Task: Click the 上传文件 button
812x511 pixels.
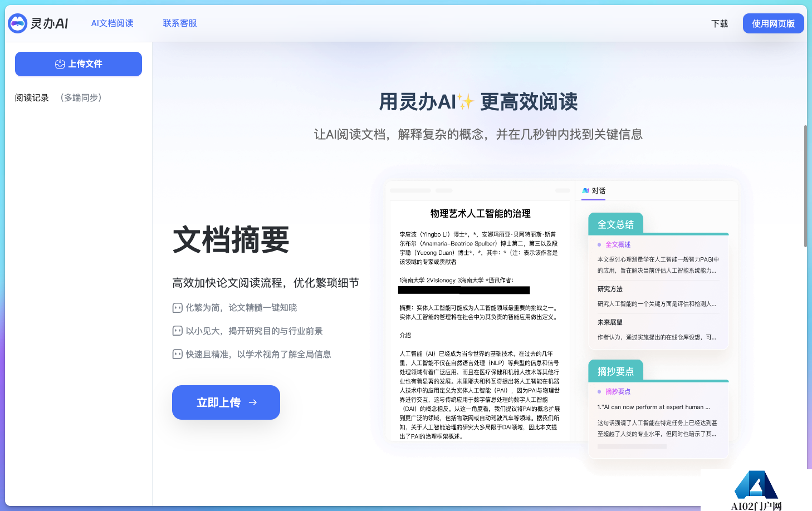Action: tap(79, 64)
